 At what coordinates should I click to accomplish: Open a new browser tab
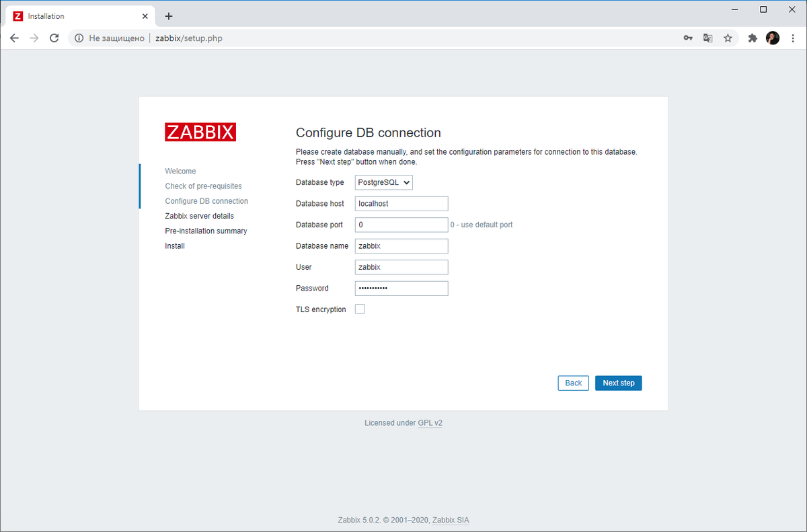coord(169,15)
